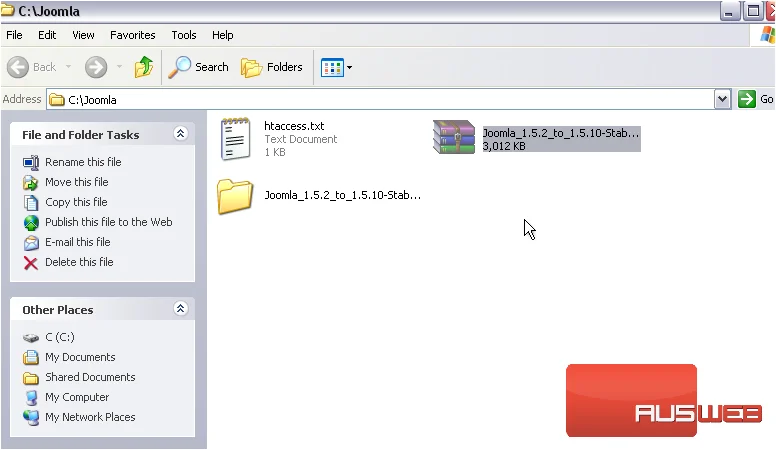Collapse the Other Places panel
The height and width of the screenshot is (450, 776).
coord(181,309)
